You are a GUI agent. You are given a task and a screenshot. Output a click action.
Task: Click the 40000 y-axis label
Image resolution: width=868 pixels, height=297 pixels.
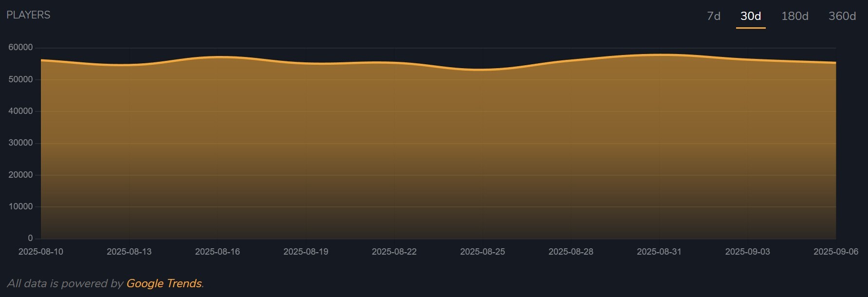pyautogui.click(x=20, y=111)
